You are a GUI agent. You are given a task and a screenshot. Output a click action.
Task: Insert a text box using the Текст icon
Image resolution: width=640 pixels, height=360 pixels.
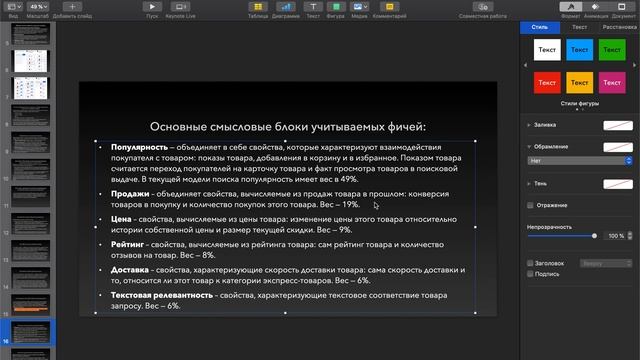click(x=313, y=7)
